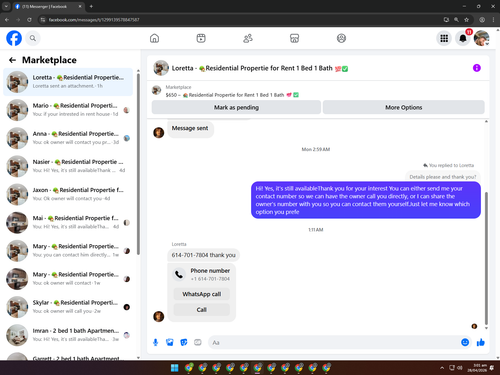Click Mark as pending button
The width and height of the screenshot is (500, 375).
[x=236, y=107]
